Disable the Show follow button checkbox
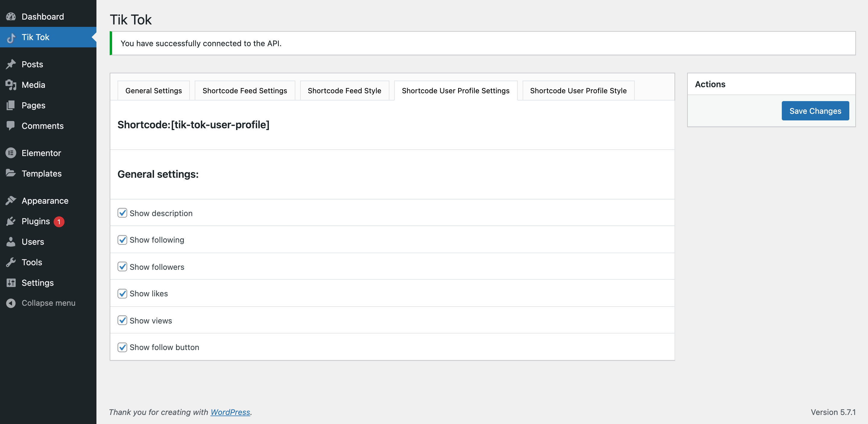Viewport: 868px width, 424px height. [x=122, y=347]
